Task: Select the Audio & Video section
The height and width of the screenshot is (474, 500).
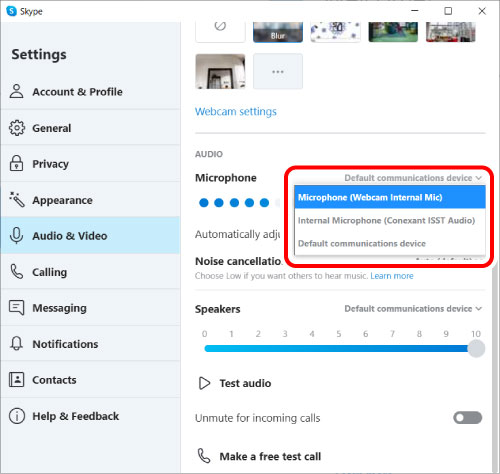Action: tap(90, 235)
